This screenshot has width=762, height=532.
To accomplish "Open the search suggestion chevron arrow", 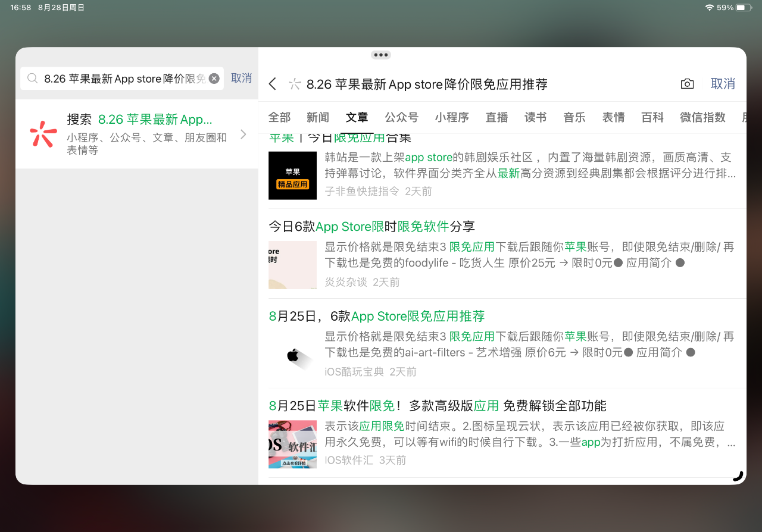I will coord(243,134).
